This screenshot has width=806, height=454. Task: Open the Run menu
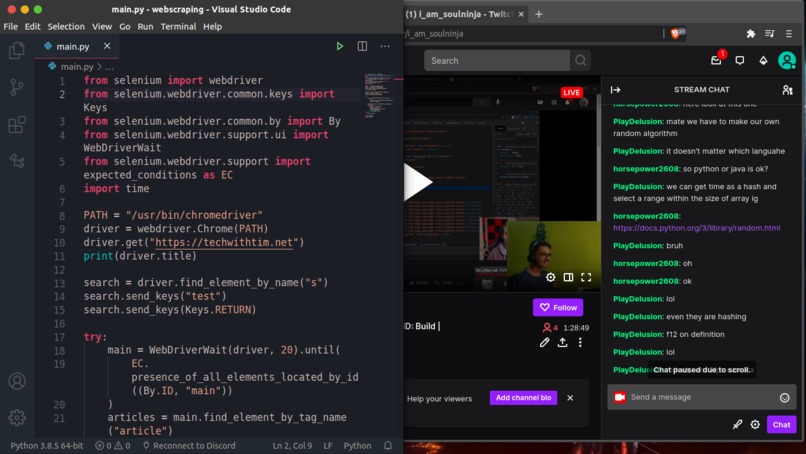click(x=145, y=27)
